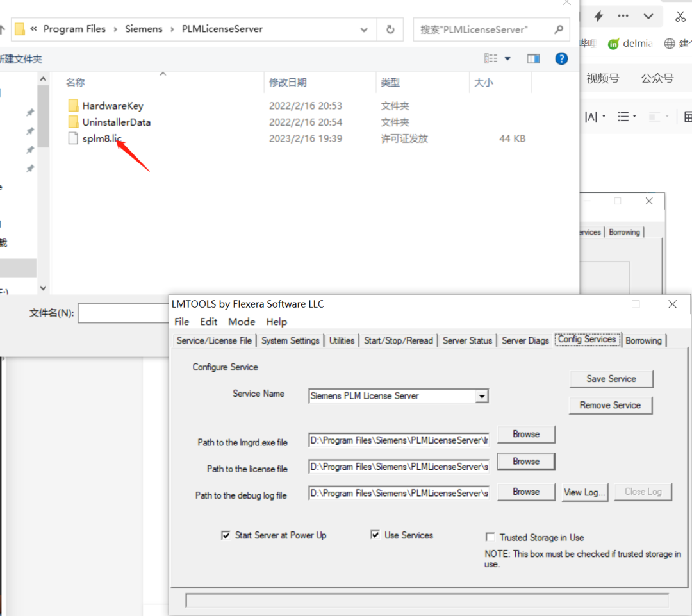Screen dimensions: 692x616
Task: Click the address bar double-chevron overflow
Action: coord(33,29)
